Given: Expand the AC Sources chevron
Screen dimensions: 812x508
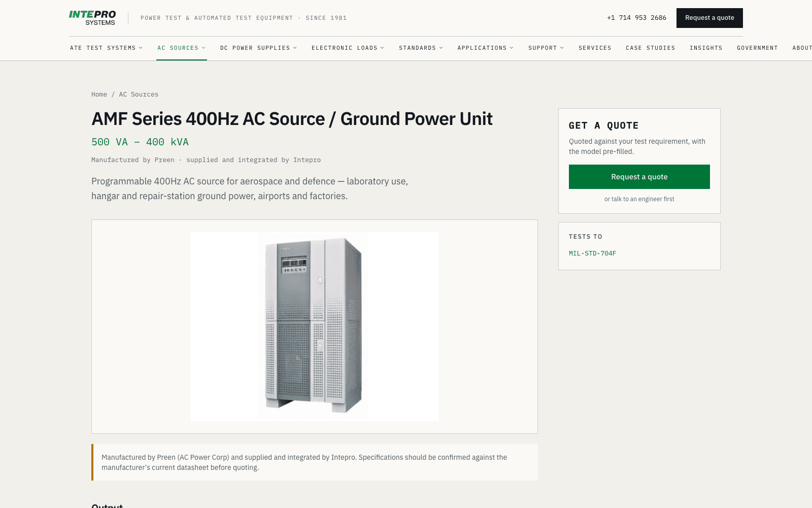Looking at the screenshot, I should (x=204, y=48).
